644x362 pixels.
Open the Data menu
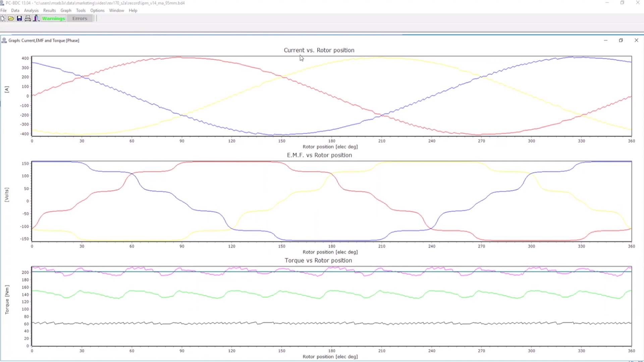point(15,10)
